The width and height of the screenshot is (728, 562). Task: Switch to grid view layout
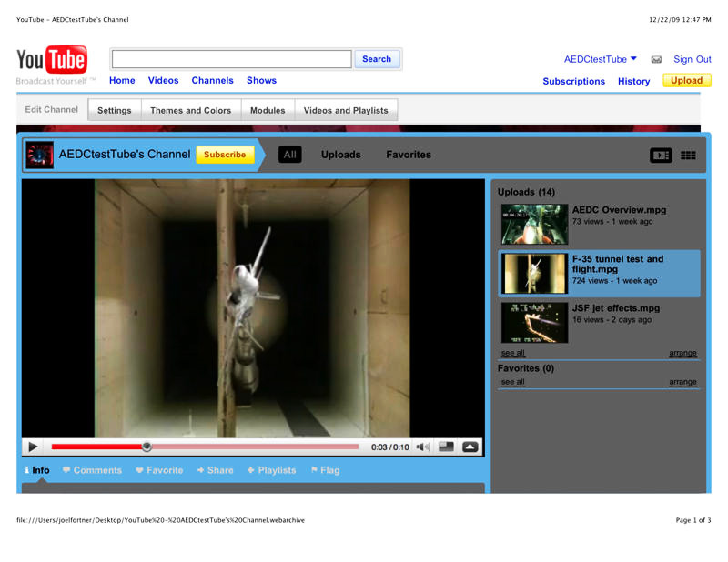688,156
